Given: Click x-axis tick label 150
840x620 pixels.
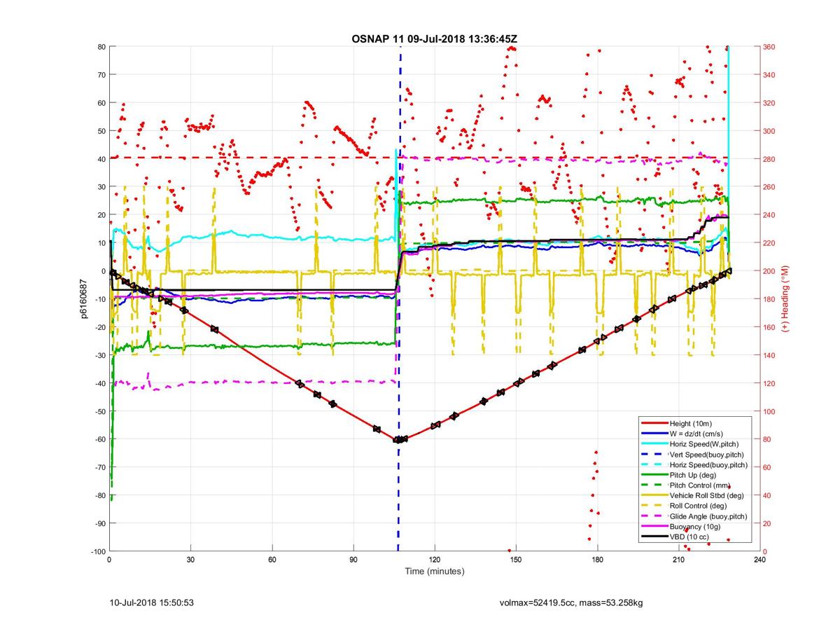Looking at the screenshot, I should [516, 560].
